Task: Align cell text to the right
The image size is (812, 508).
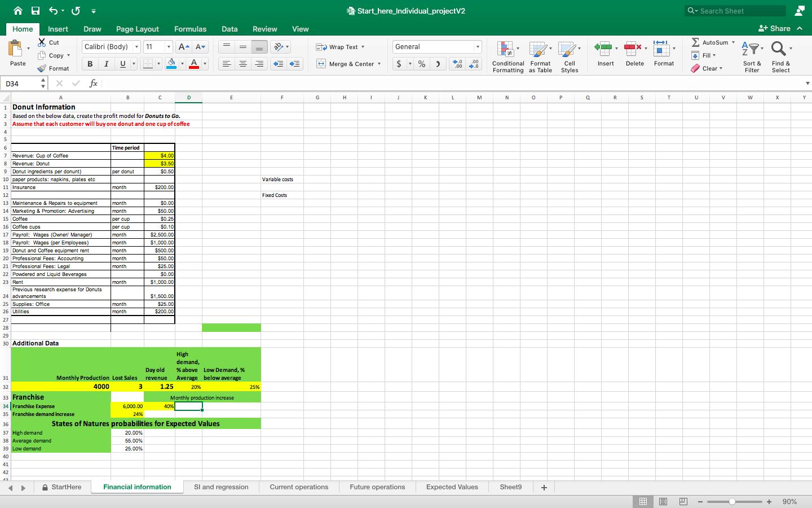Action: pyautogui.click(x=259, y=64)
